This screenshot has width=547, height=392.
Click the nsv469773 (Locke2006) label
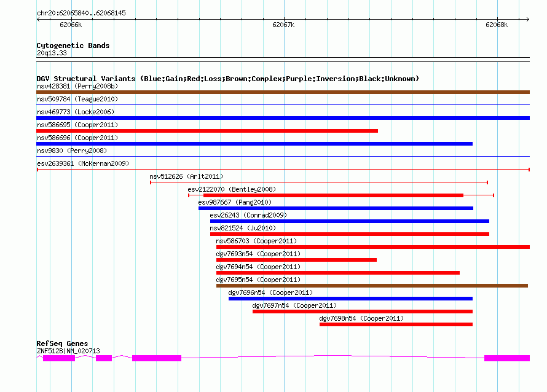[76, 112]
